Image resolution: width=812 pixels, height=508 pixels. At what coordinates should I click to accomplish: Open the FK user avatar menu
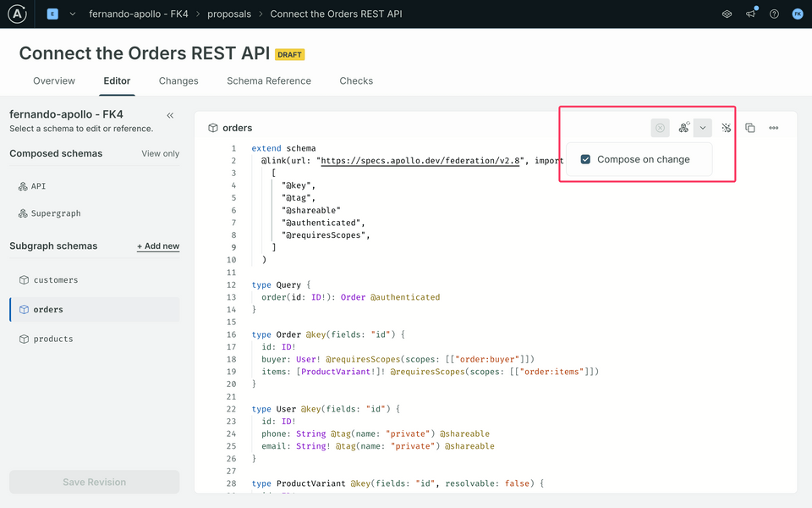[x=798, y=14]
